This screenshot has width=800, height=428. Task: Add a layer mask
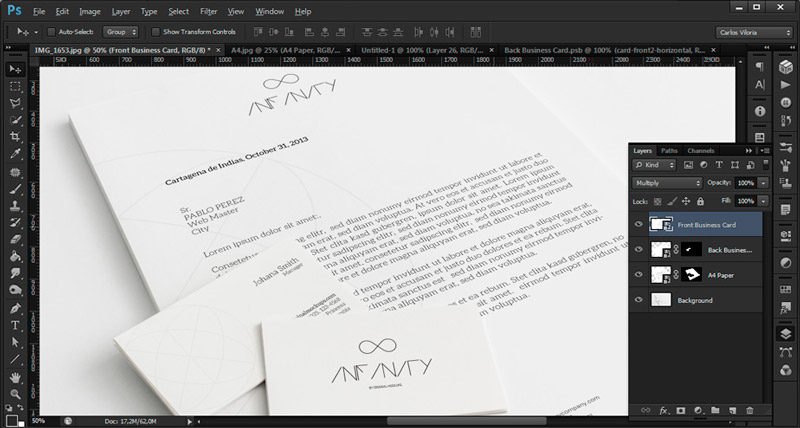tap(681, 410)
